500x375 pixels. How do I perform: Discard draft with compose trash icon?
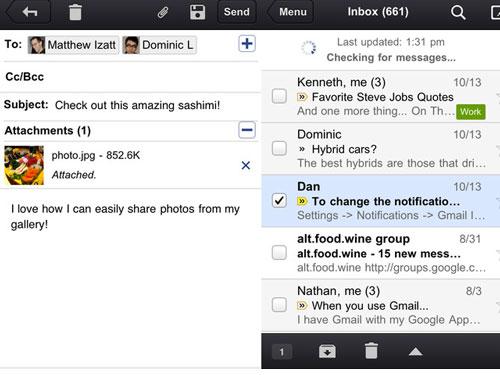click(75, 12)
